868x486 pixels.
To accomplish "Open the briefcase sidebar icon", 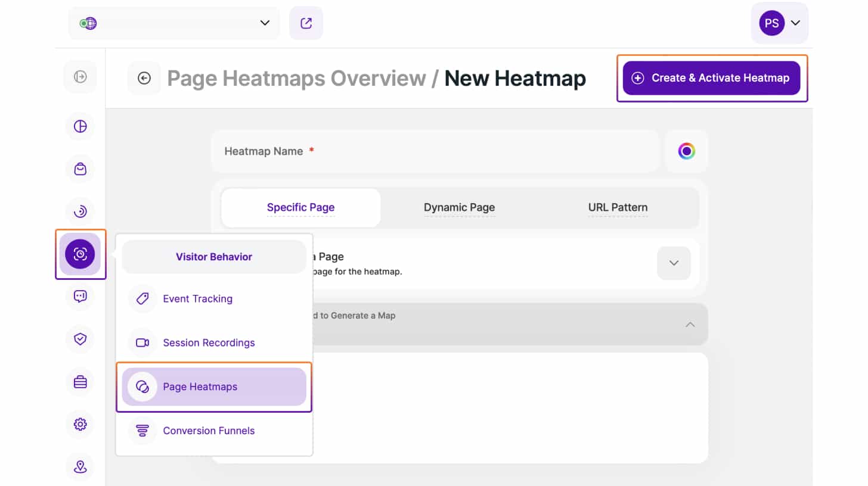I will [x=80, y=382].
